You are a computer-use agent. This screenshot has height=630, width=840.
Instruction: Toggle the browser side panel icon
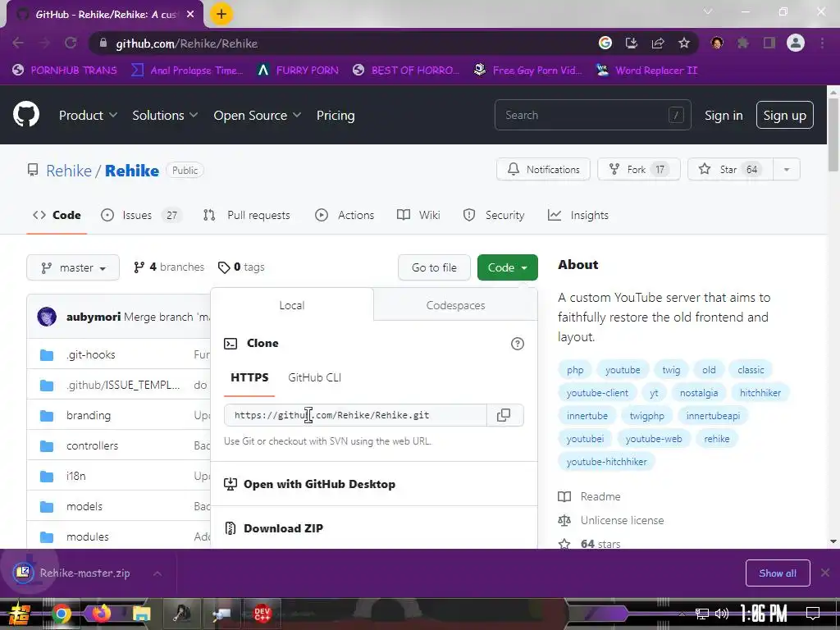[x=769, y=43]
